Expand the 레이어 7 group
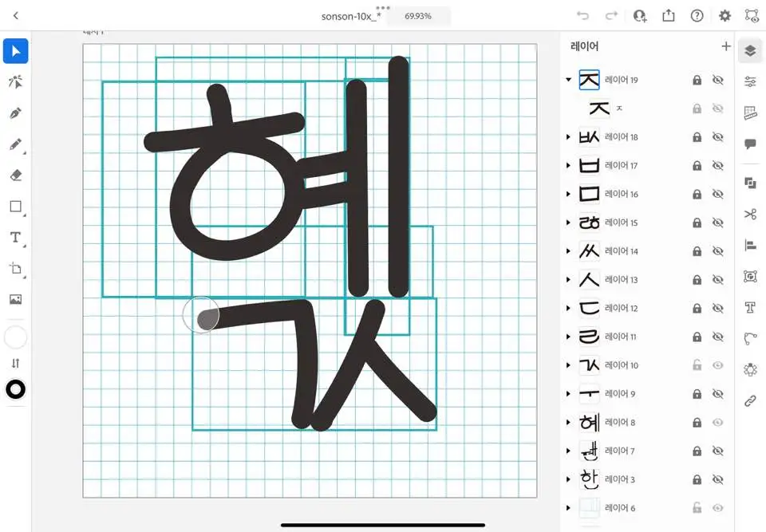766x532 pixels. (568, 451)
